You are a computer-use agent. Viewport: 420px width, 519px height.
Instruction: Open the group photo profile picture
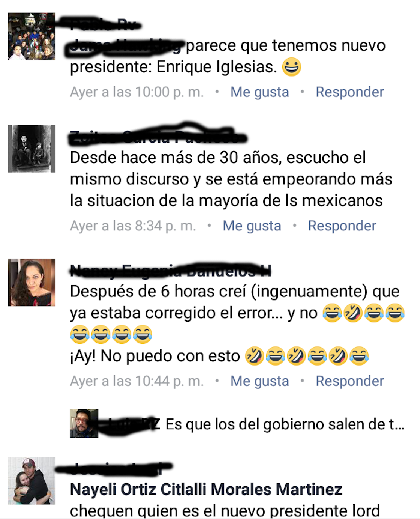31,36
